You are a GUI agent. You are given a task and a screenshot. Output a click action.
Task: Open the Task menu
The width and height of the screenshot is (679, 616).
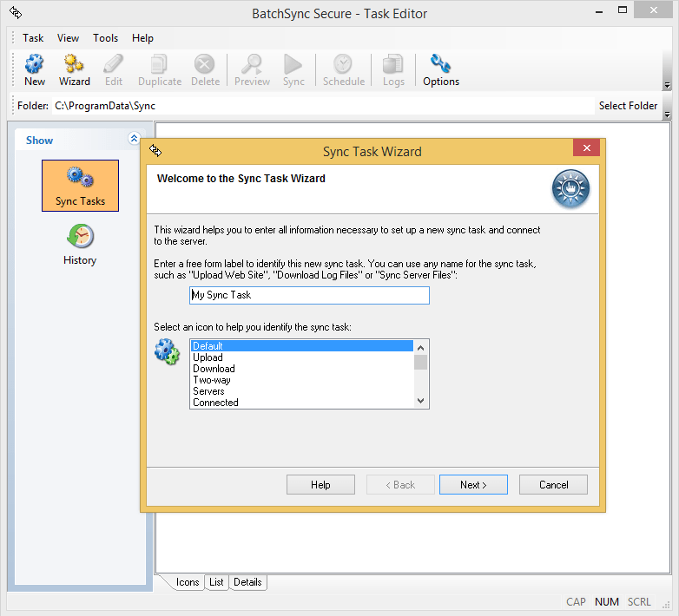[33, 38]
